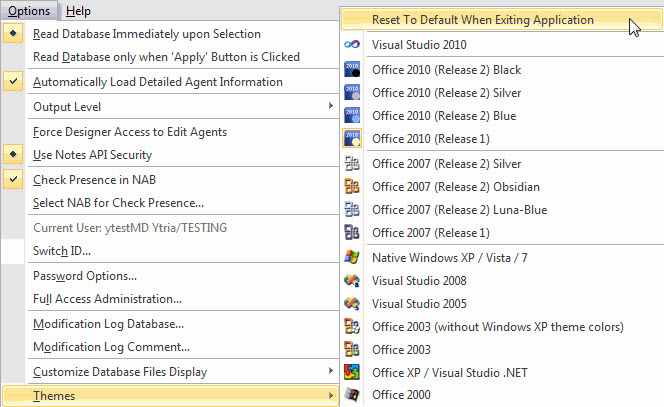Screen dimensions: 664x407
Task: Open Password Options dialog
Action: 85,276
